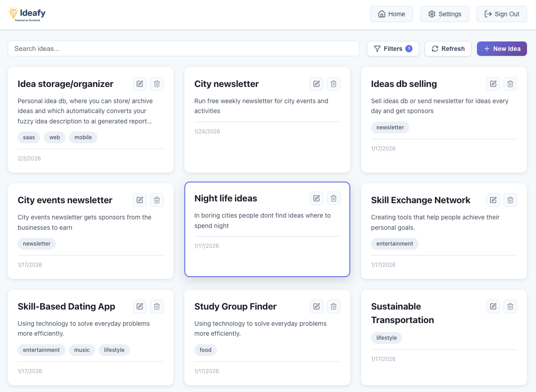Click edit icon on Ideas db selling
Image resolution: width=536 pixels, height=392 pixels.
[493, 84]
